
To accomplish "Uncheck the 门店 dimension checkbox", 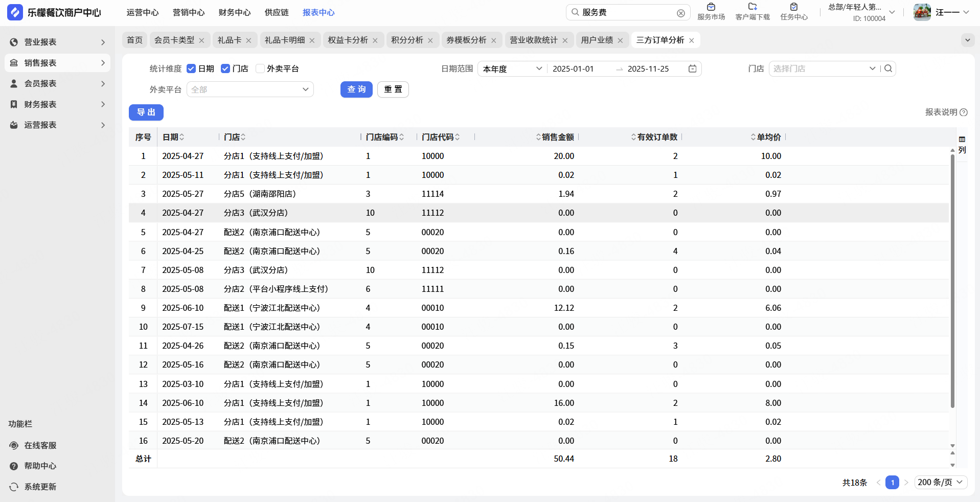I will coord(225,69).
